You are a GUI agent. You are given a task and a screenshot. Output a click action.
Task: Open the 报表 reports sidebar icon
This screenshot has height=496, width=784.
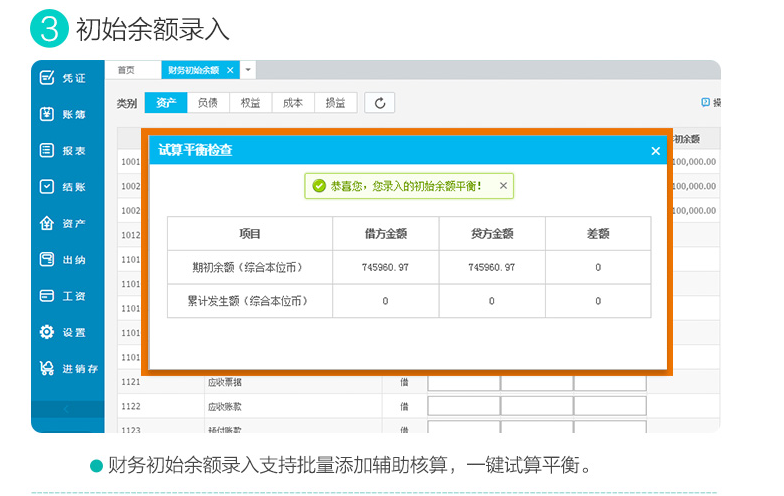[x=47, y=150]
